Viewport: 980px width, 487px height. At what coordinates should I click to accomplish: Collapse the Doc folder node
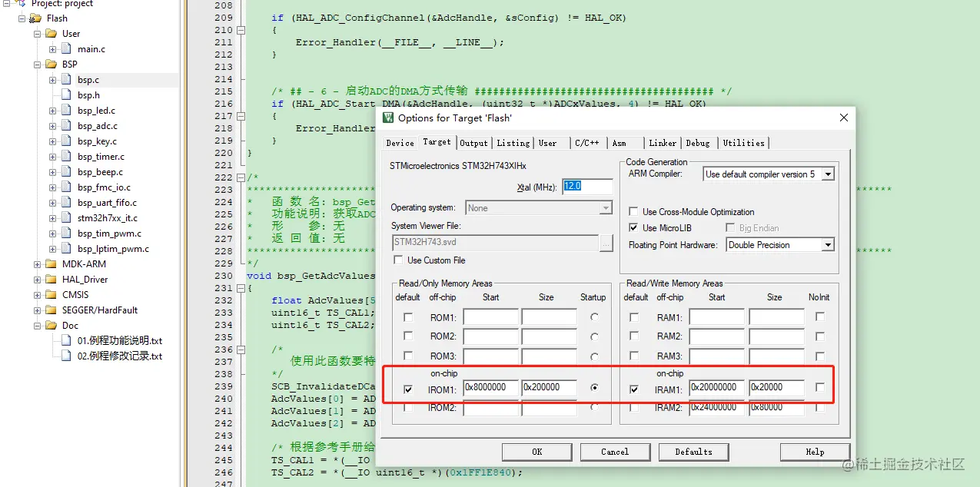point(38,326)
